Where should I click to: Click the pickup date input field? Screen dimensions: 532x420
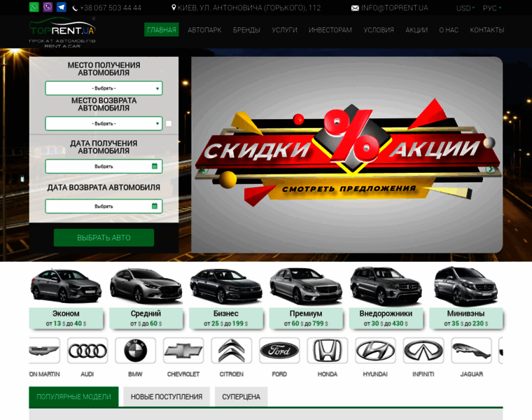coord(104,166)
